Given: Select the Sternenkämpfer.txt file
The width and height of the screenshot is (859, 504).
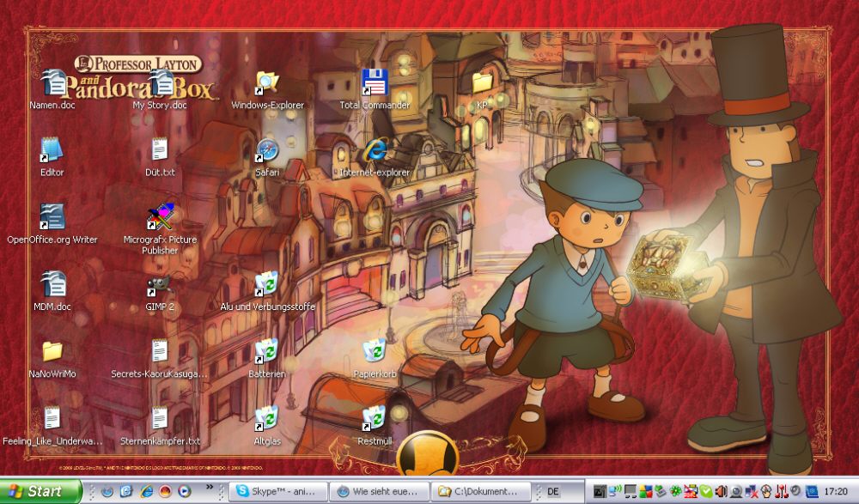Looking at the screenshot, I should [x=160, y=419].
